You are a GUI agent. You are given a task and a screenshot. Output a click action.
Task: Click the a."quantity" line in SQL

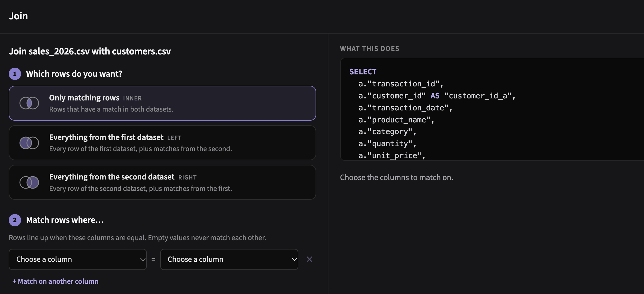pos(388,144)
